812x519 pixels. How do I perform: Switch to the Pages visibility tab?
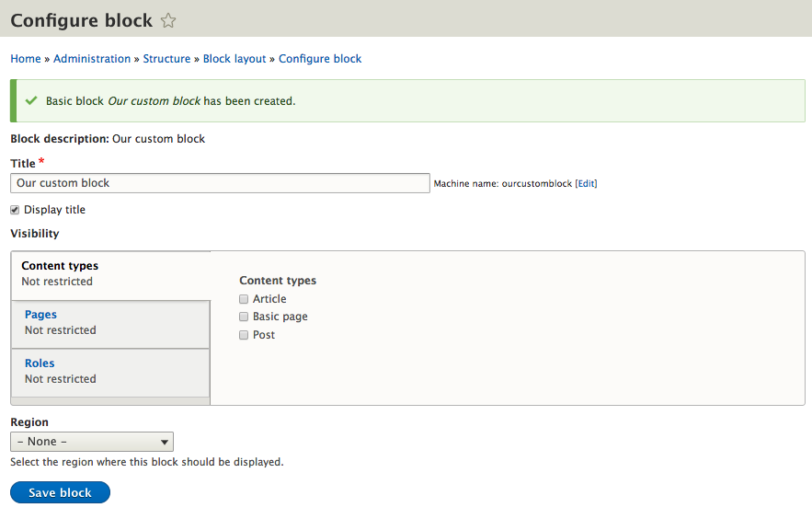click(40, 315)
